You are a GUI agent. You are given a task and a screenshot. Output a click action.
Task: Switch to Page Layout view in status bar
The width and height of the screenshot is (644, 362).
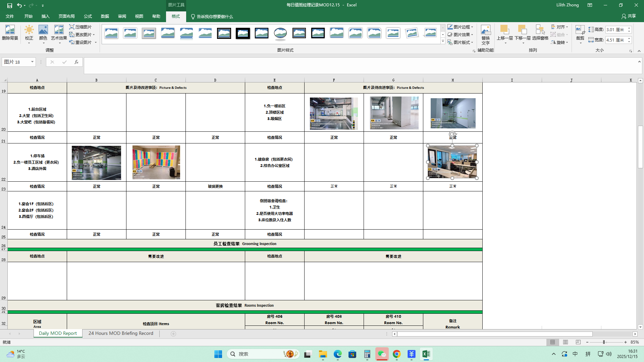(x=566, y=342)
